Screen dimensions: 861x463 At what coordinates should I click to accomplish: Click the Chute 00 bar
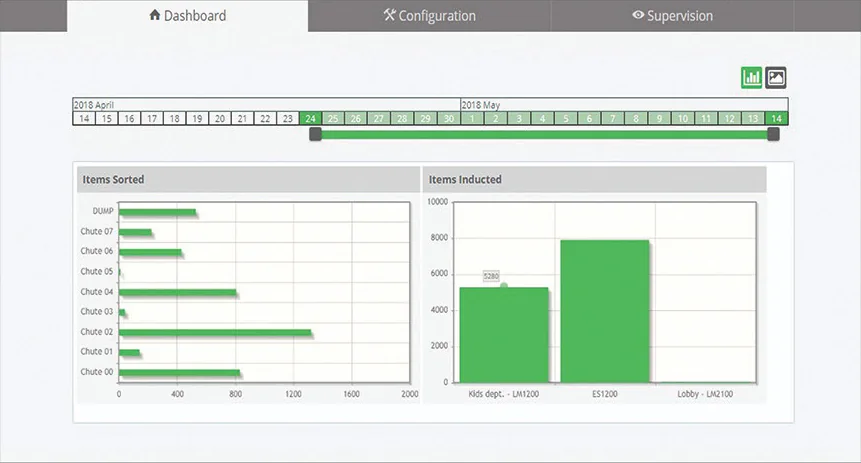point(180,373)
